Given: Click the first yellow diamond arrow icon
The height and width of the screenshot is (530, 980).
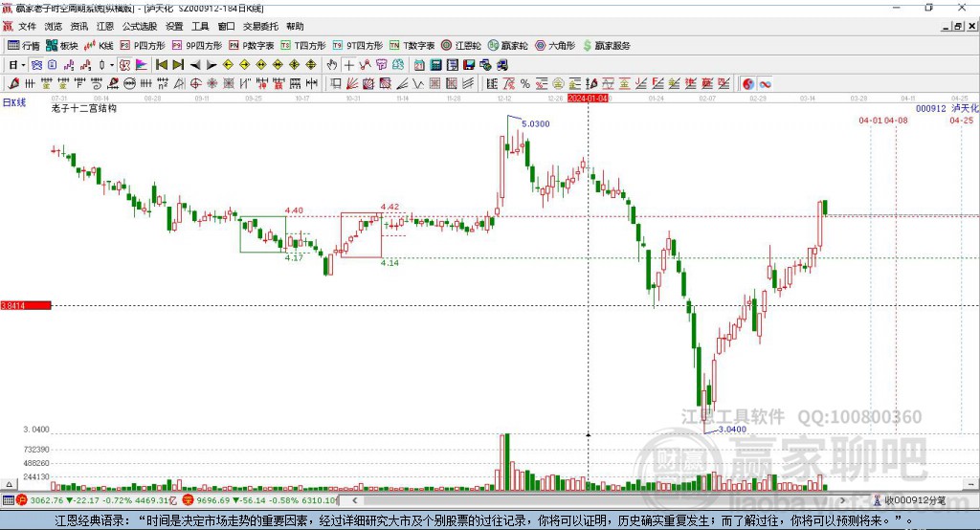Looking at the screenshot, I should (228, 65).
